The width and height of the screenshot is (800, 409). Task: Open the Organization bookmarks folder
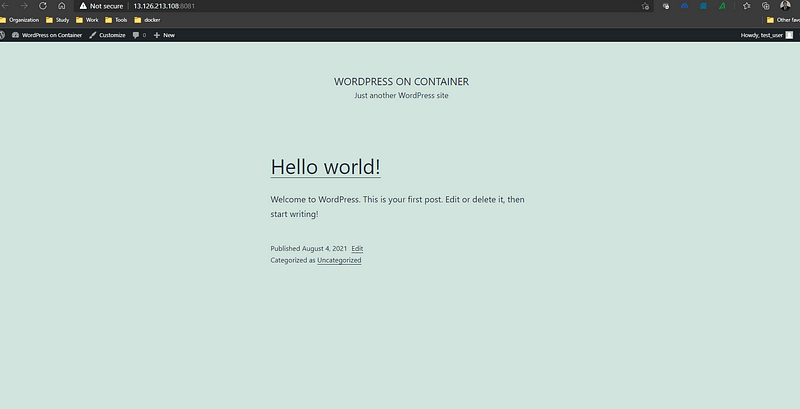tap(19, 20)
